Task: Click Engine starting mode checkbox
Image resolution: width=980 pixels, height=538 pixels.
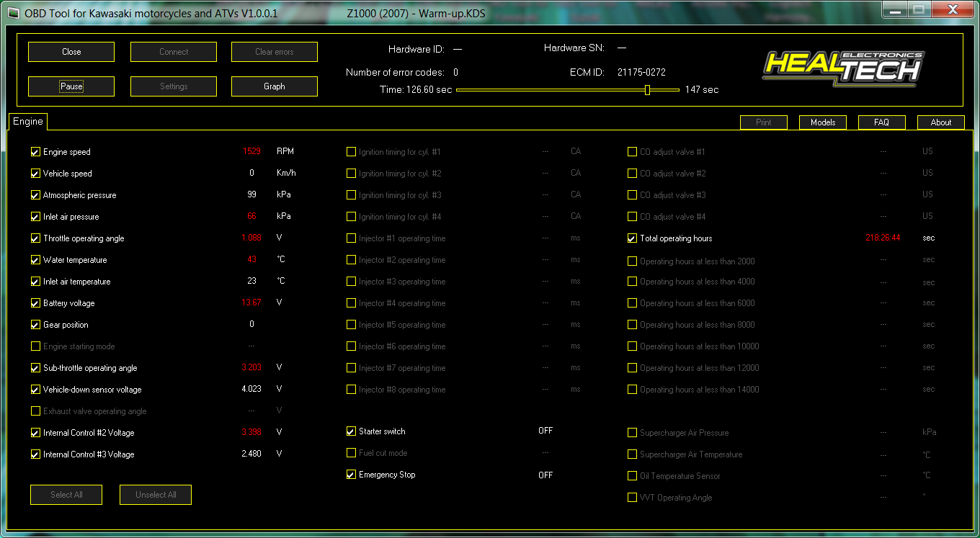Action: click(35, 346)
